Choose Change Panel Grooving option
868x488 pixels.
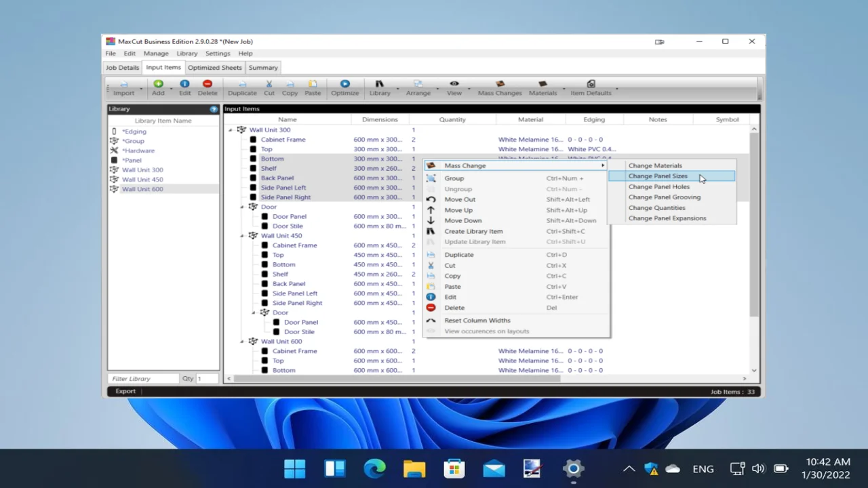coord(671,197)
